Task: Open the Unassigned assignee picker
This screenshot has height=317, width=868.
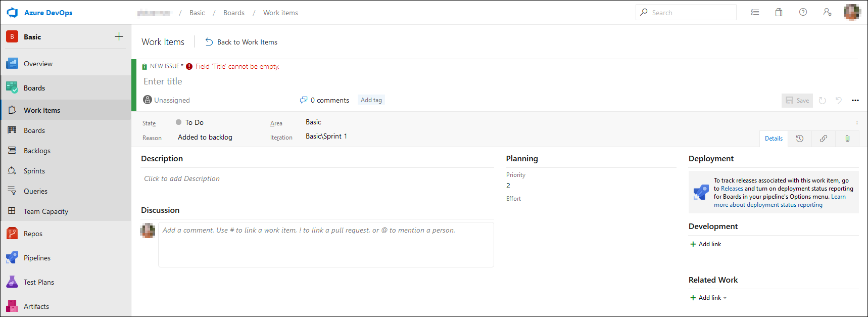Action: click(167, 100)
